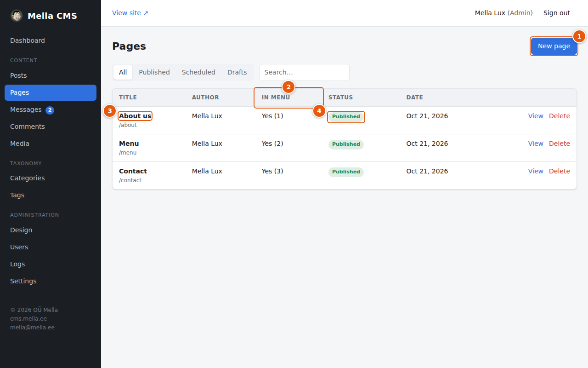
Task: Delete the Contact page
Action: click(560, 171)
